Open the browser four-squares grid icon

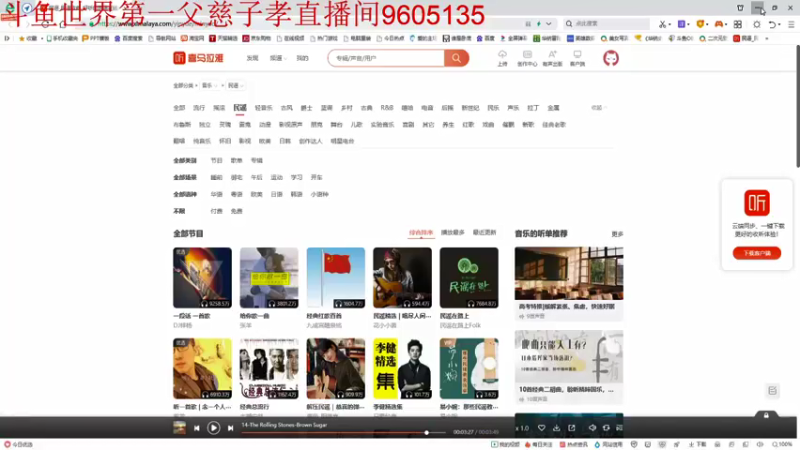coord(738,24)
